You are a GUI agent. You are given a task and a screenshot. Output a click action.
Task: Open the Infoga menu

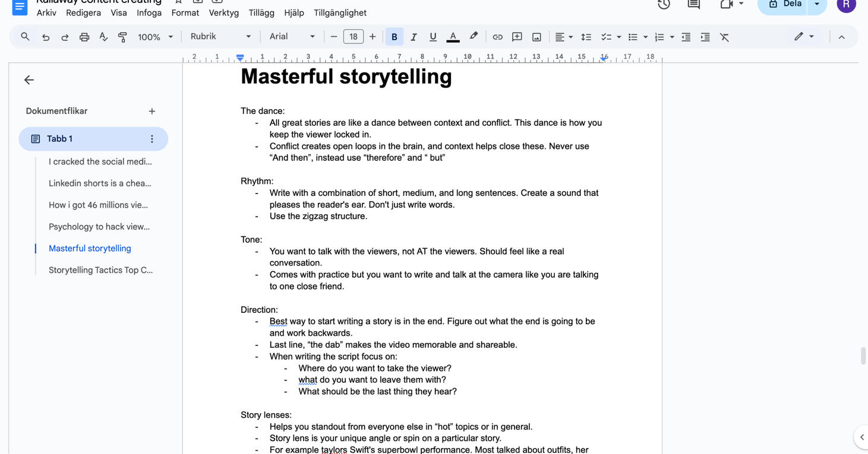pyautogui.click(x=149, y=12)
